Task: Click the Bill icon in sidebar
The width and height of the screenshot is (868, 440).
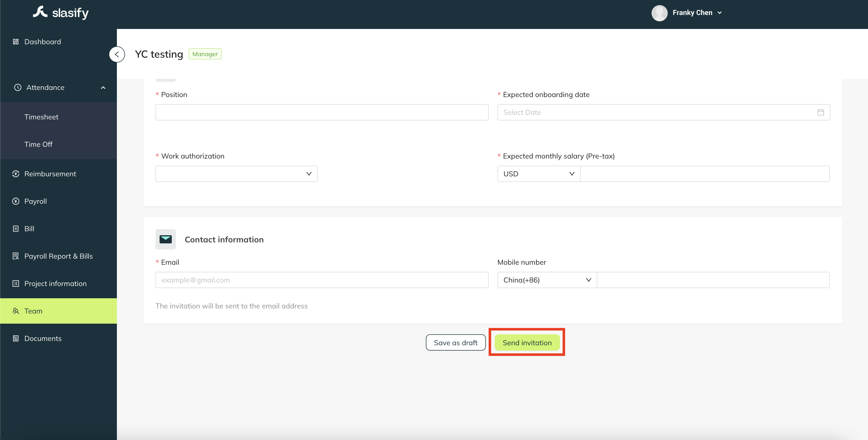Action: pyautogui.click(x=15, y=229)
